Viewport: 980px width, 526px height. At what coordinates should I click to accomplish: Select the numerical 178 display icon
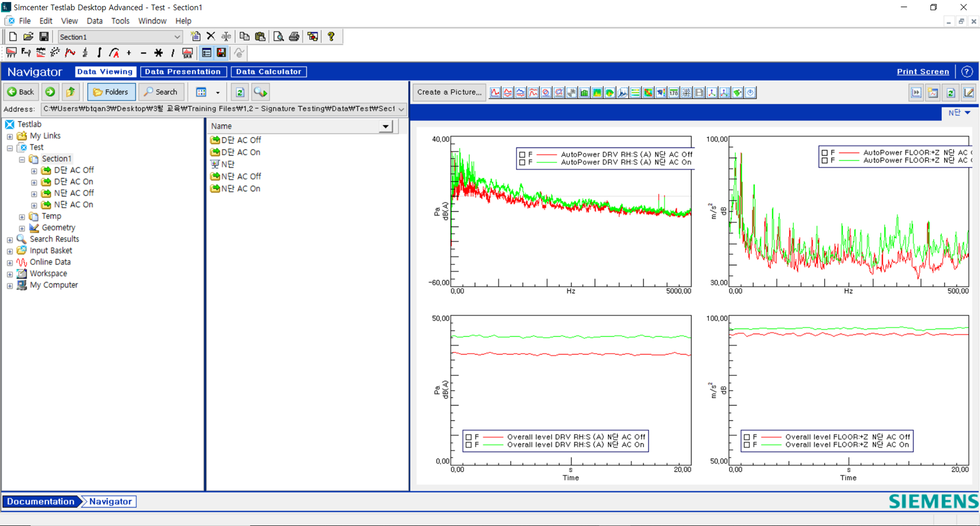coord(673,92)
